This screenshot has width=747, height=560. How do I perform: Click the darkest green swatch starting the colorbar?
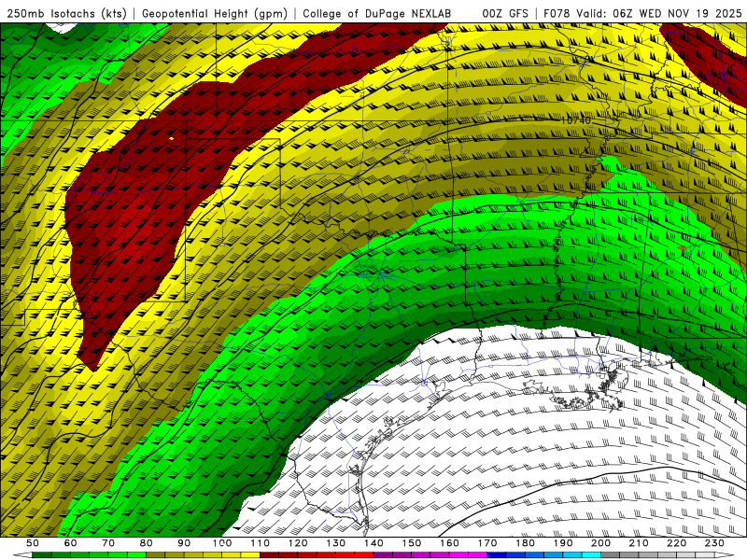coord(42,554)
